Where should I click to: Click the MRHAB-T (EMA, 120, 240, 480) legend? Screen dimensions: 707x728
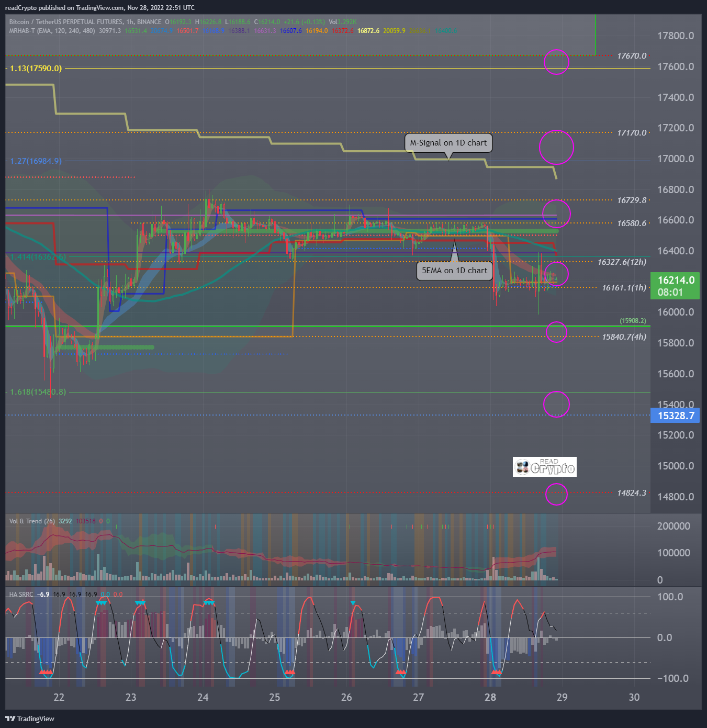[52, 31]
